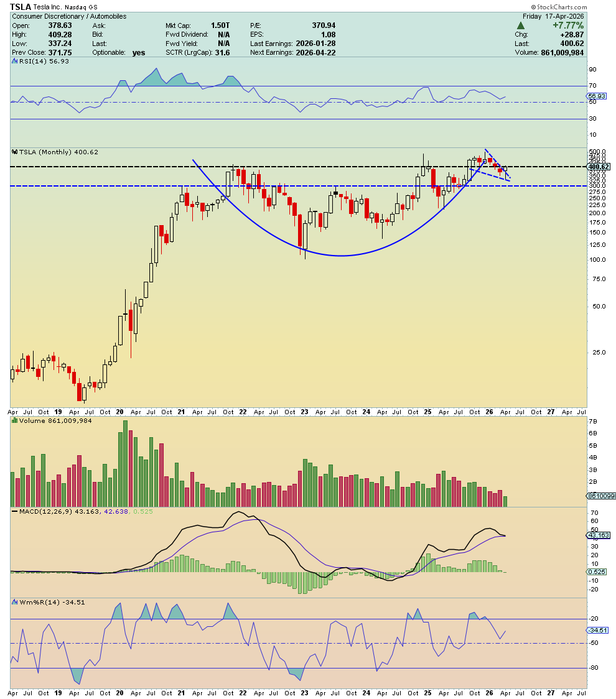Select the Open value 378.63
Screen dimensions: 616x699
tap(60, 25)
